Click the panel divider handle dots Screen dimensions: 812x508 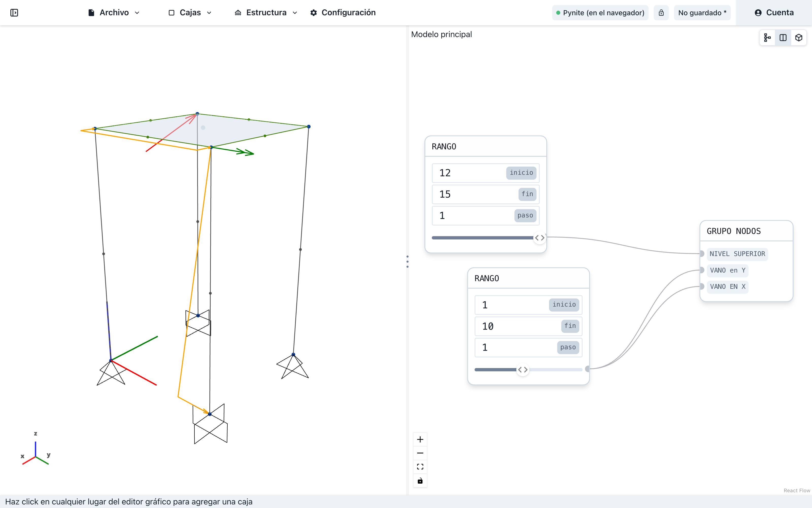407,261
